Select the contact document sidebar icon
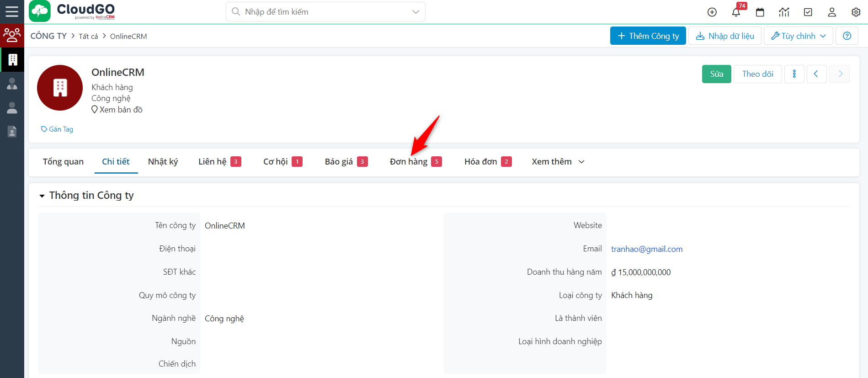Screen dimensions: 868x378 (12, 132)
